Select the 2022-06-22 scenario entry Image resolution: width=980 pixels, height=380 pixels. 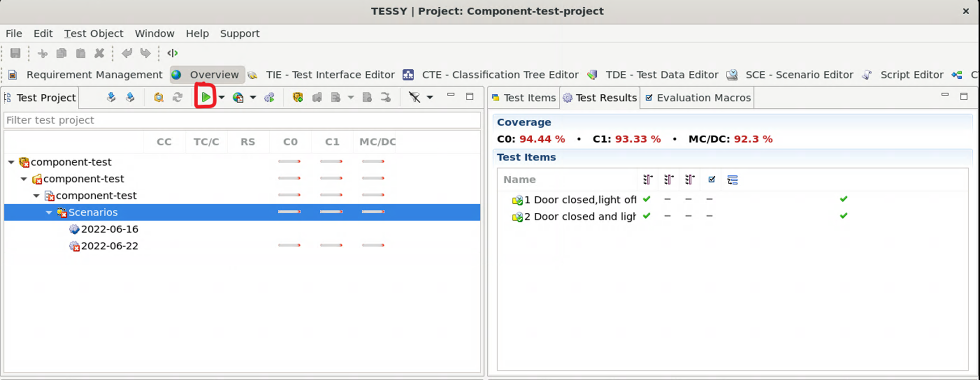point(109,246)
